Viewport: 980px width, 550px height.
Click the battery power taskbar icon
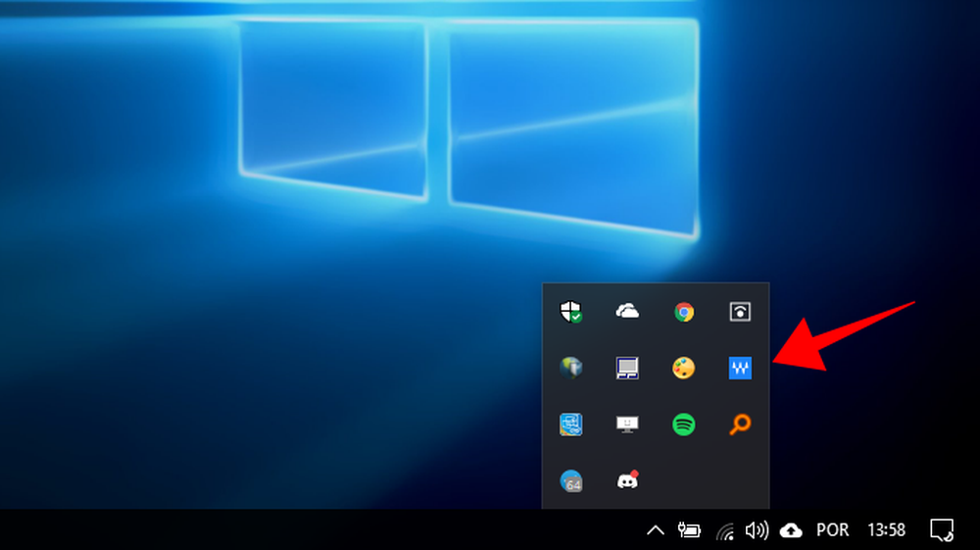[x=689, y=530]
